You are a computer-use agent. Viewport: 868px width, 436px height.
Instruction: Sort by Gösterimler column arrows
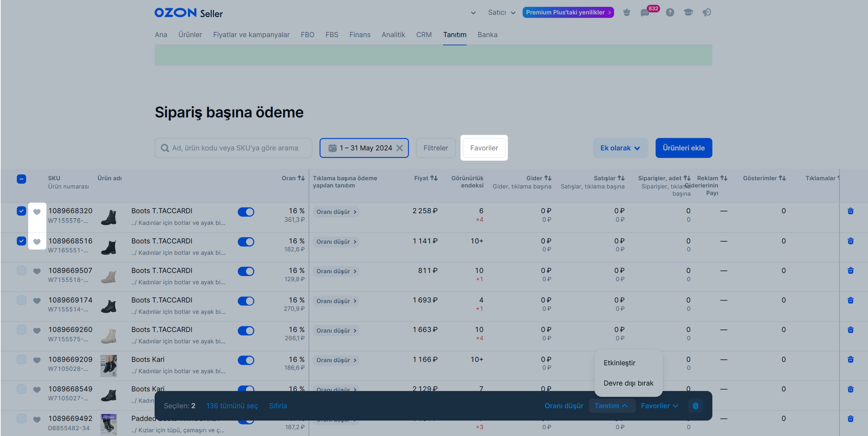tap(782, 178)
